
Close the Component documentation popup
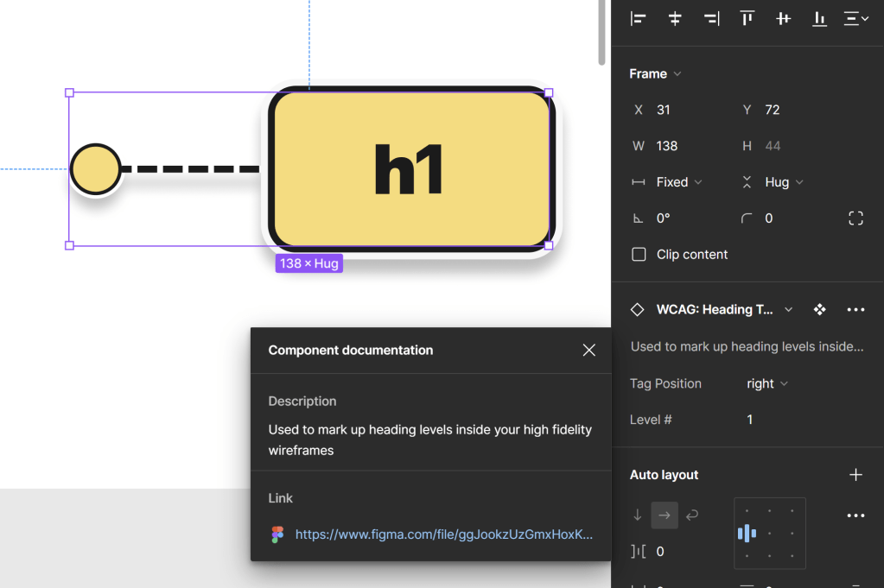tap(589, 351)
